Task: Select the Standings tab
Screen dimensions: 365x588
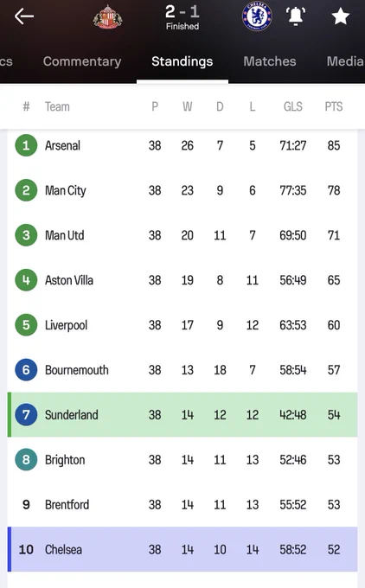Action: click(182, 61)
